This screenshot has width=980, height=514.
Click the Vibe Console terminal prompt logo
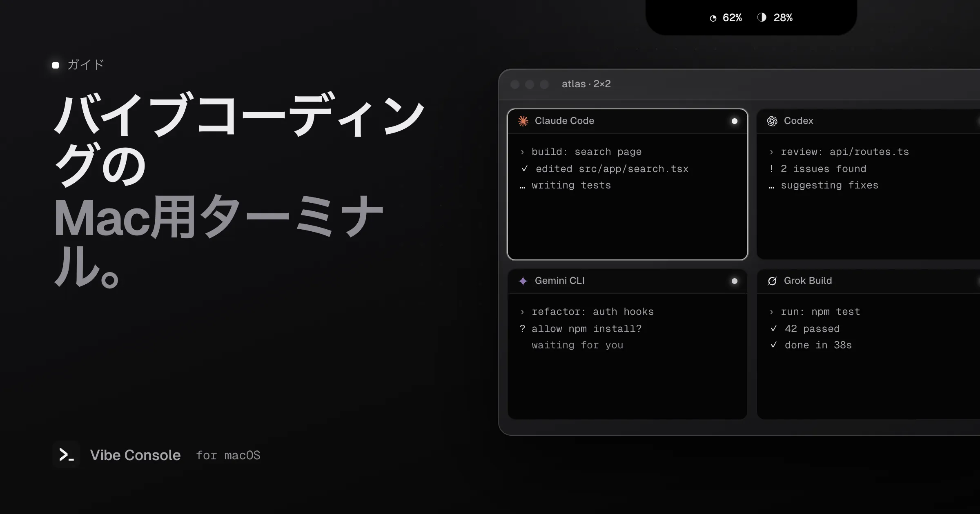(66, 454)
